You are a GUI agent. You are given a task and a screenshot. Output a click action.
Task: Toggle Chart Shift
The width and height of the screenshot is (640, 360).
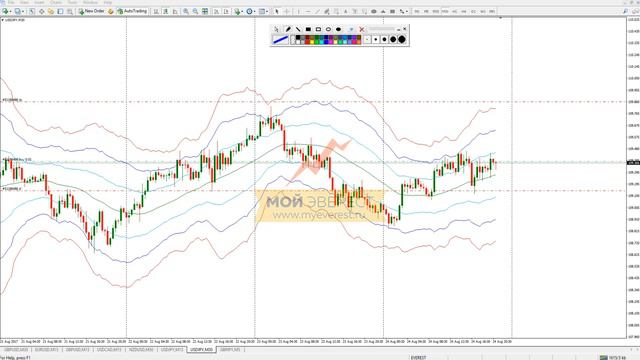coord(226,11)
